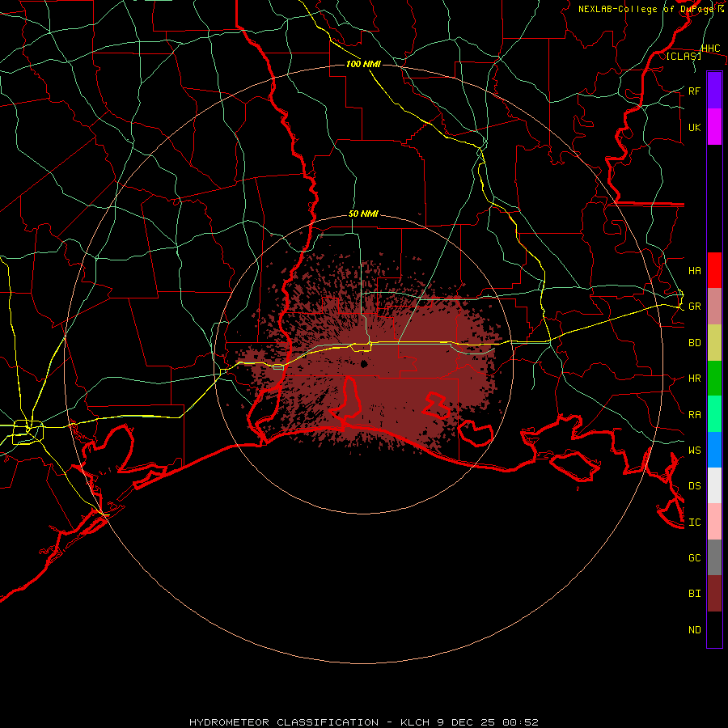
Task: Pick the HR green legend swatch
Action: 714,378
